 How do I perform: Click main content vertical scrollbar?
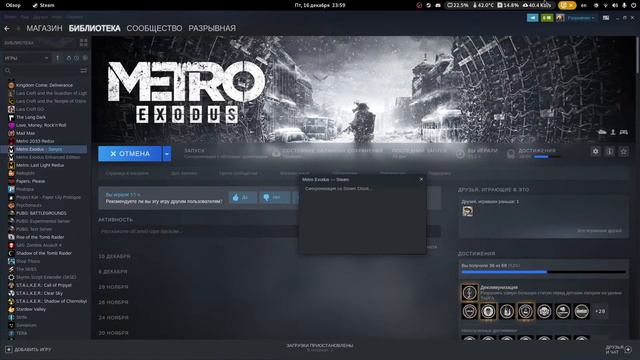637,55
